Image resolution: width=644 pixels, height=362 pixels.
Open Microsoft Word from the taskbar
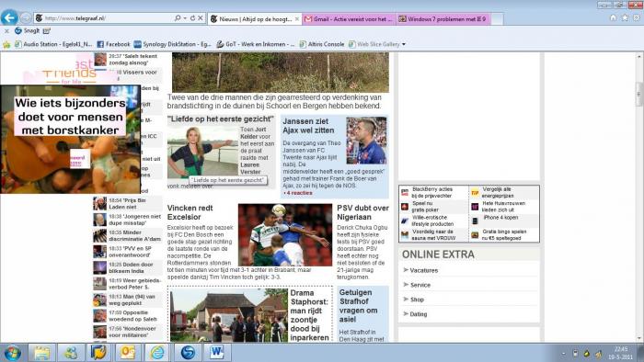[216, 353]
